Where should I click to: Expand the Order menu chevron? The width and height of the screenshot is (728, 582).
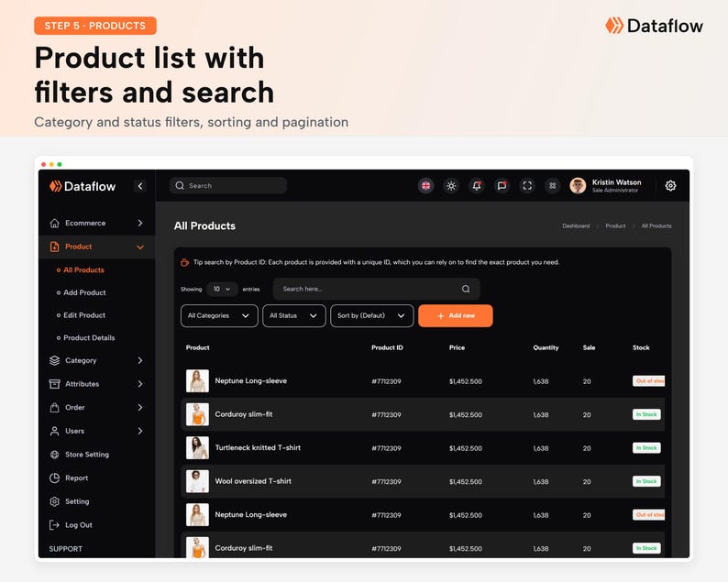pyautogui.click(x=140, y=408)
